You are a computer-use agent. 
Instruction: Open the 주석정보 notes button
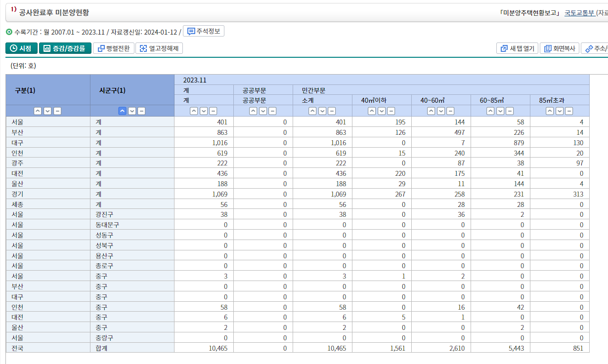pos(204,31)
